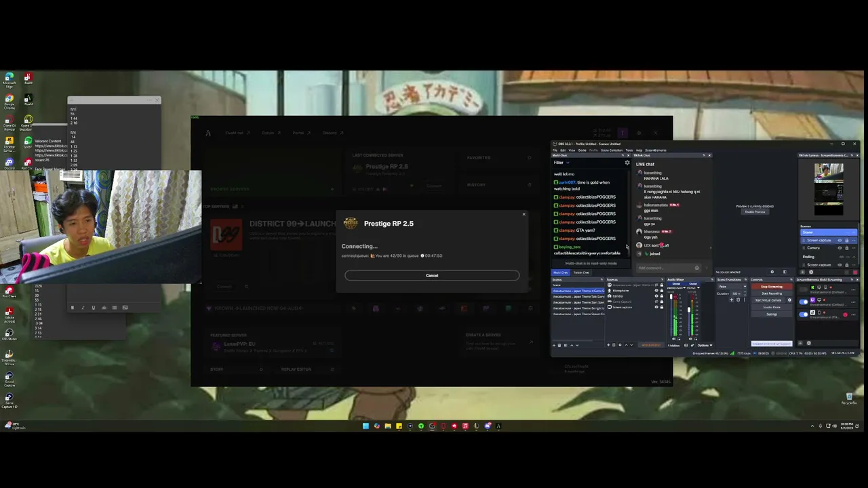Open the Tools menu in OBS
Image resolution: width=868 pixels, height=488 pixels.
coord(629,150)
